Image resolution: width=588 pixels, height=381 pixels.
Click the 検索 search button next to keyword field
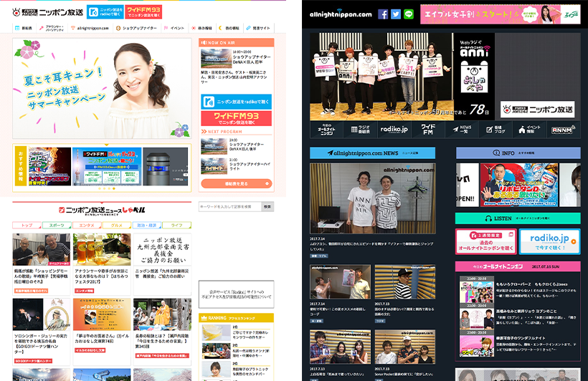(x=267, y=206)
